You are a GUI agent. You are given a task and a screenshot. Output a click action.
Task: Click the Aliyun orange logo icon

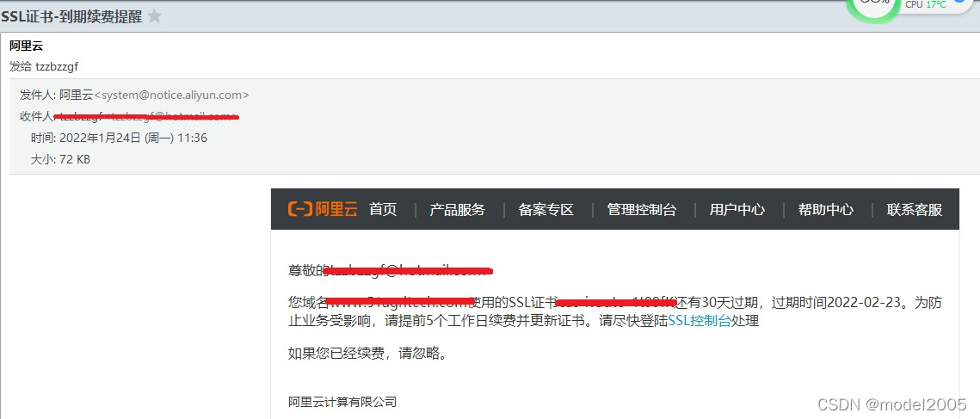pyautogui.click(x=299, y=210)
